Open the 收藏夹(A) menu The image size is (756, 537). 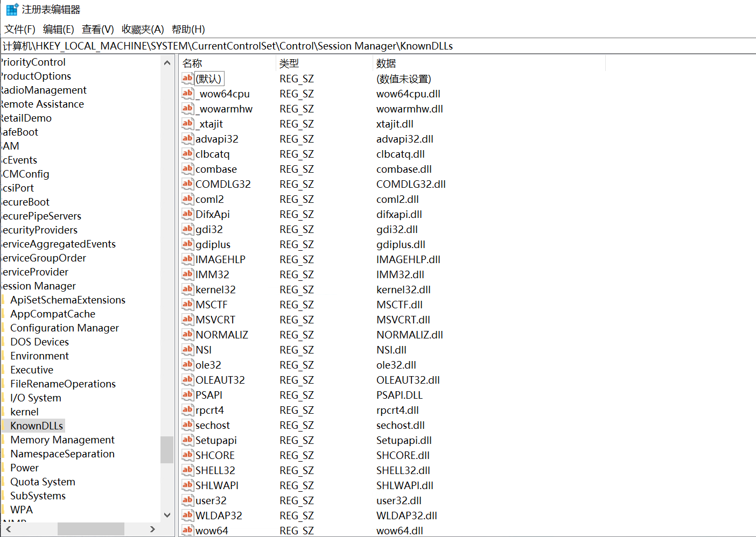click(143, 29)
